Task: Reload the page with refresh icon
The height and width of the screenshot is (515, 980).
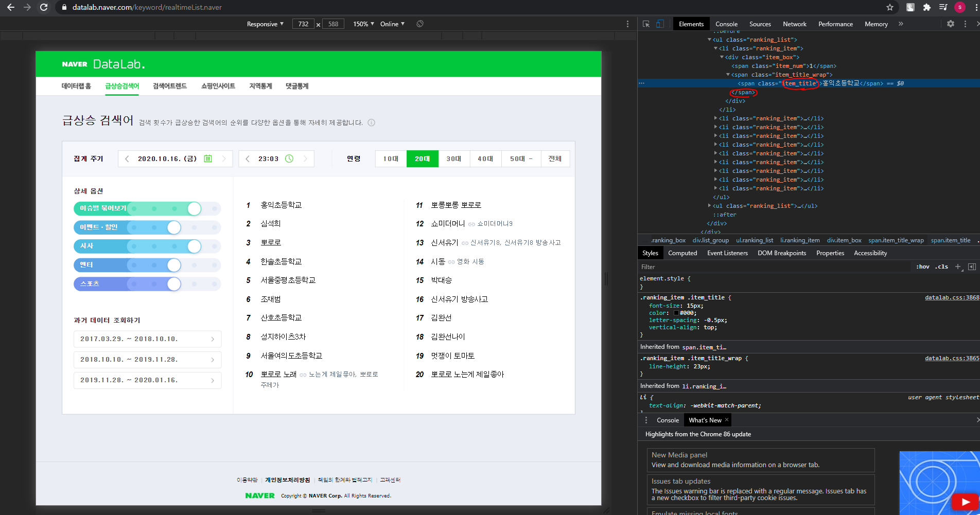Action: [44, 7]
